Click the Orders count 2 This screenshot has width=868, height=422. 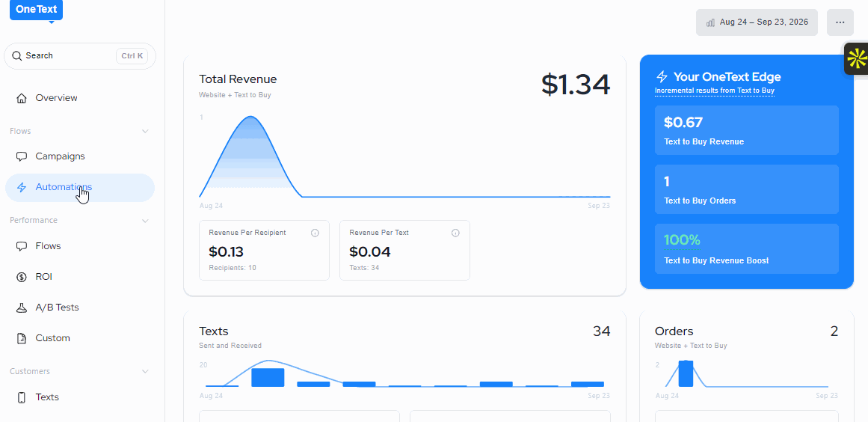tap(834, 331)
